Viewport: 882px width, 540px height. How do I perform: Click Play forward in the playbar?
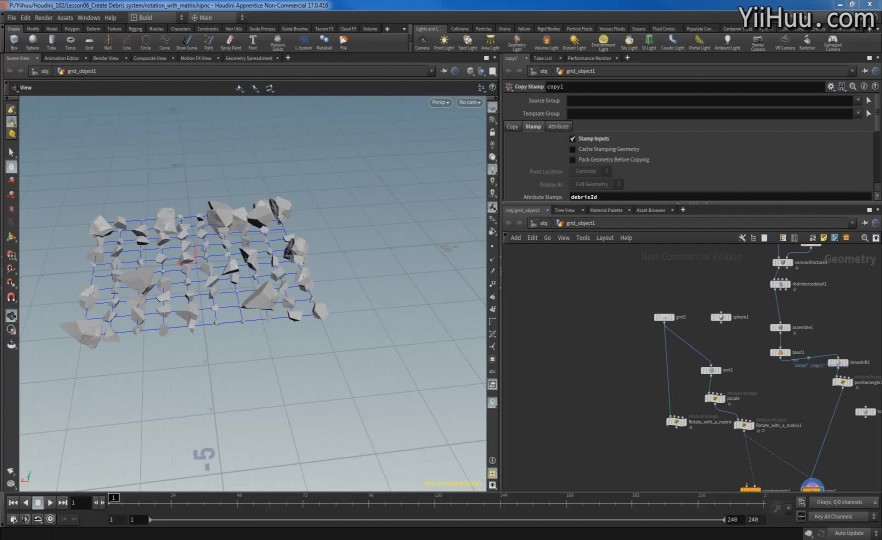[x=50, y=502]
